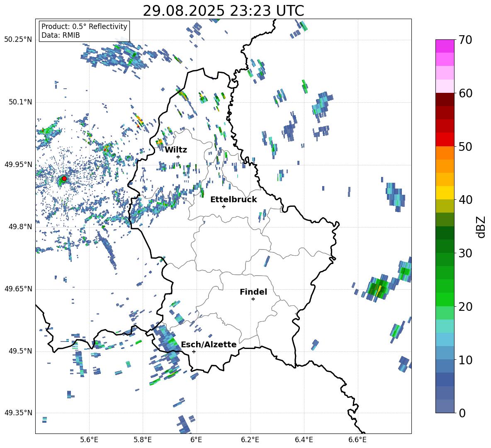Select the Findel city label
Image resolution: width=491 pixels, height=448 pixels.
pyautogui.click(x=253, y=292)
